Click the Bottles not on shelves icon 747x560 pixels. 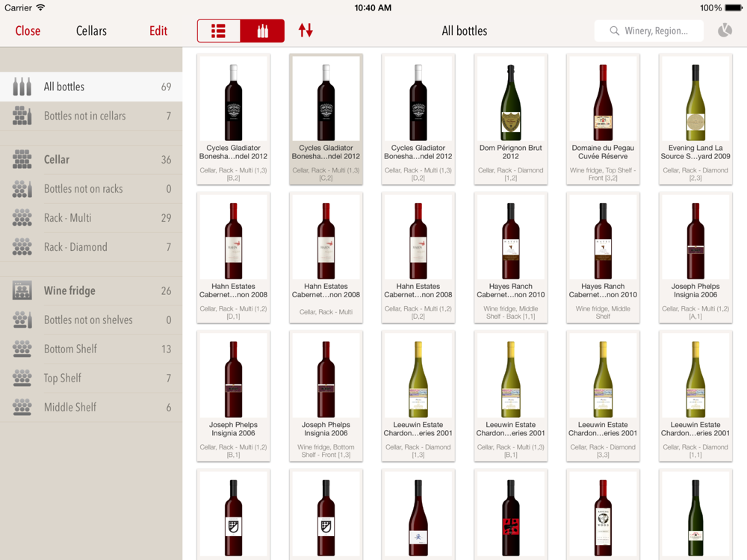(x=22, y=320)
